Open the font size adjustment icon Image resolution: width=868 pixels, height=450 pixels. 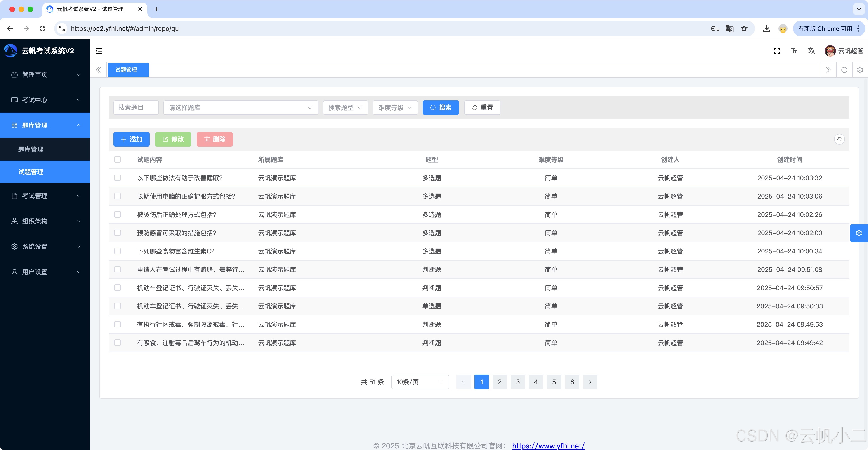point(794,51)
